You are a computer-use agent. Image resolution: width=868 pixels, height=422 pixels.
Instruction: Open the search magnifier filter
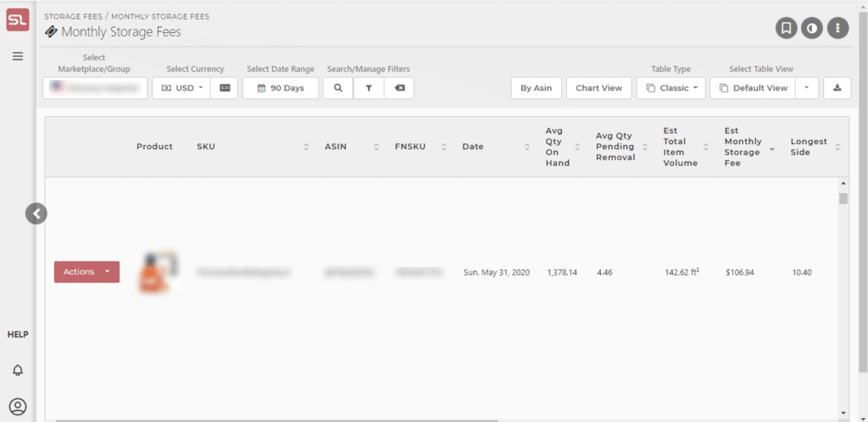coord(338,88)
